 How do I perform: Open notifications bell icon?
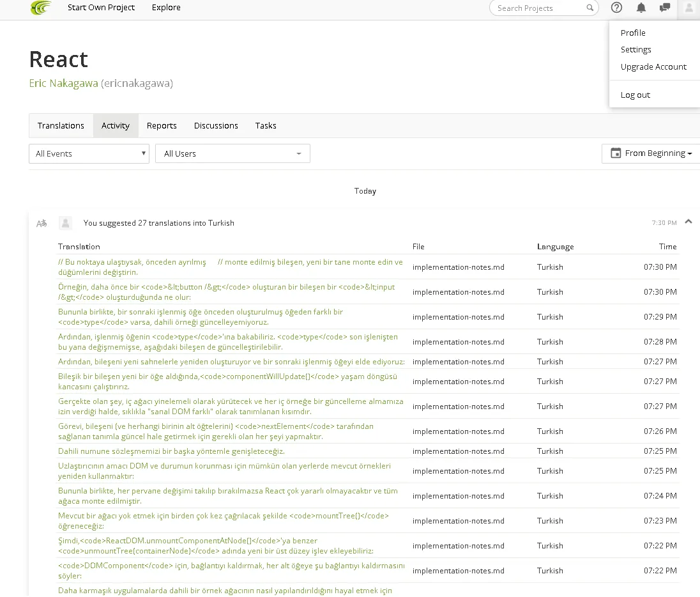(641, 8)
